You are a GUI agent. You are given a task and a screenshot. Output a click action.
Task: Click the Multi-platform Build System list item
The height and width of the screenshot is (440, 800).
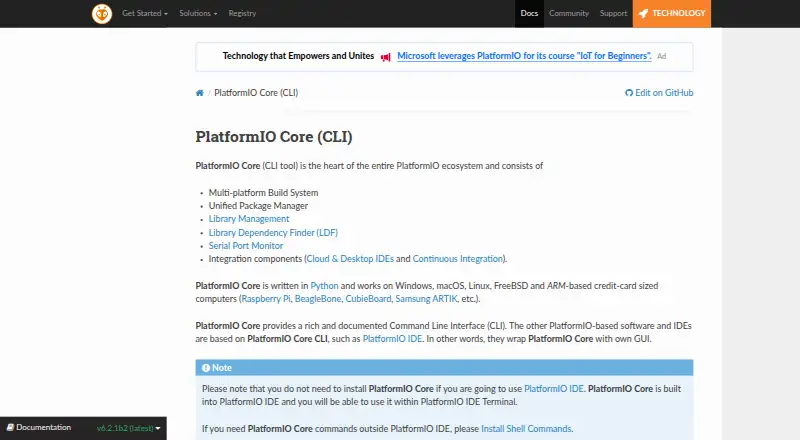pyautogui.click(x=263, y=193)
